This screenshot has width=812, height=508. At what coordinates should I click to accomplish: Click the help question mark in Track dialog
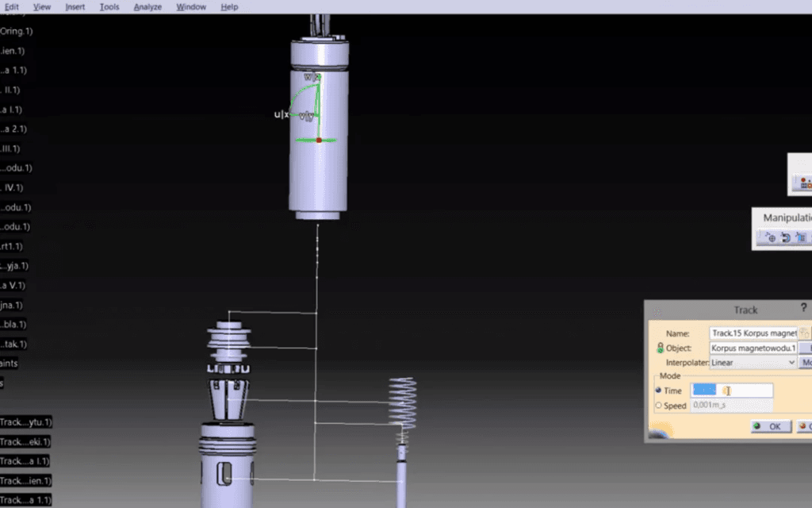click(805, 308)
